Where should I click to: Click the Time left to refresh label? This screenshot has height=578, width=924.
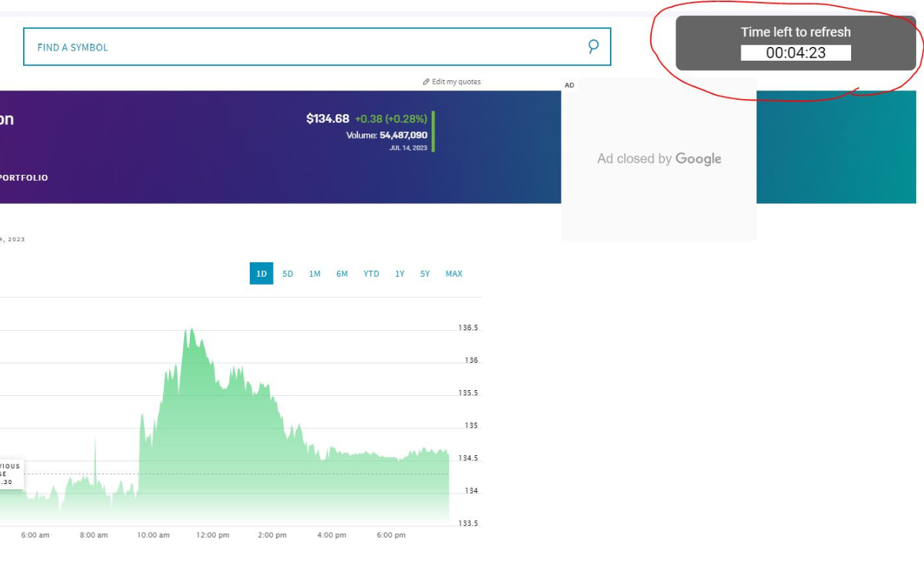click(796, 32)
